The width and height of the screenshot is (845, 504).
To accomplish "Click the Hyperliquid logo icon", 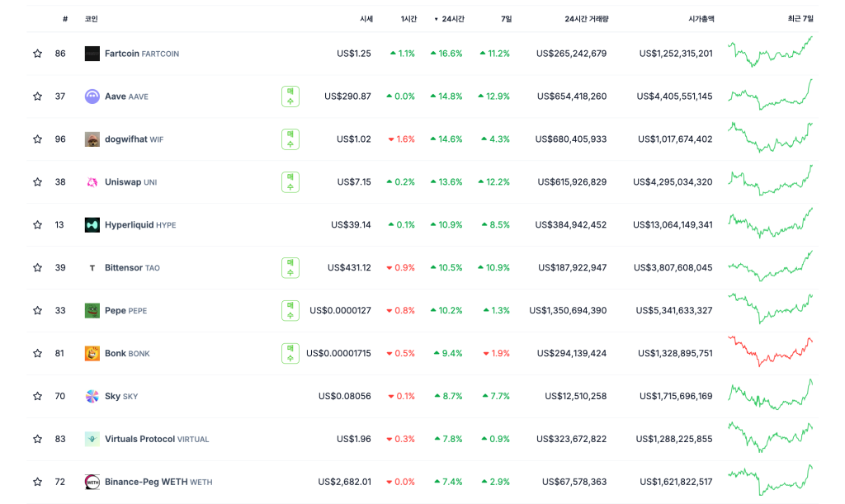I will tap(92, 225).
